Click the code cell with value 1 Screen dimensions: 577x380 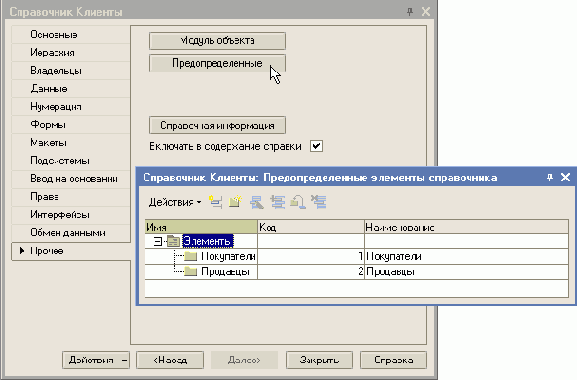click(x=311, y=256)
